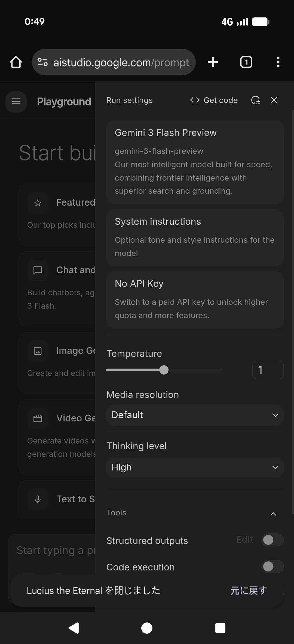Close the Run settings panel
The height and width of the screenshot is (644, 294).
pyautogui.click(x=274, y=100)
